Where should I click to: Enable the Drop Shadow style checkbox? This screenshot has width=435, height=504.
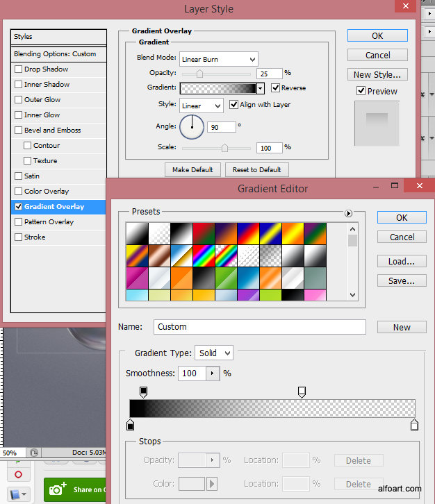pos(19,69)
